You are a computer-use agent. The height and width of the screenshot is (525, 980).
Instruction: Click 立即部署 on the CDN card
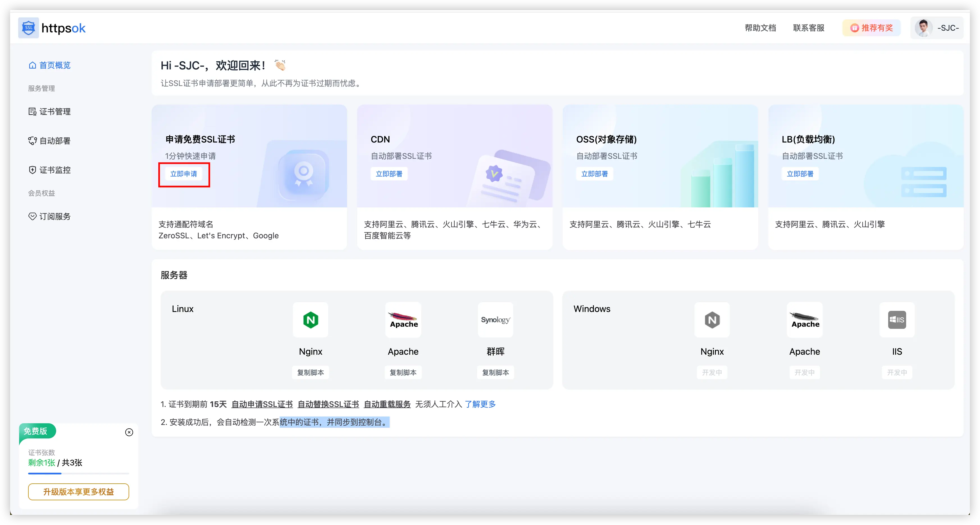click(389, 174)
